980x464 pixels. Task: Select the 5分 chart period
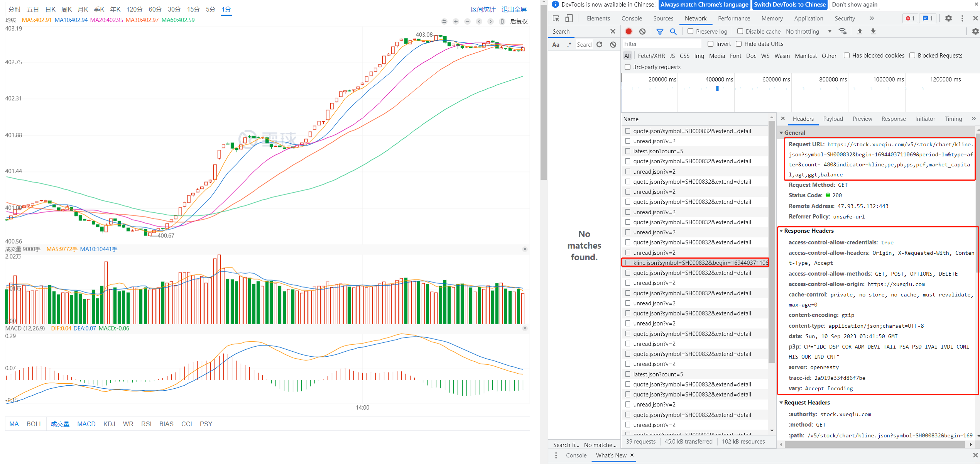point(210,9)
